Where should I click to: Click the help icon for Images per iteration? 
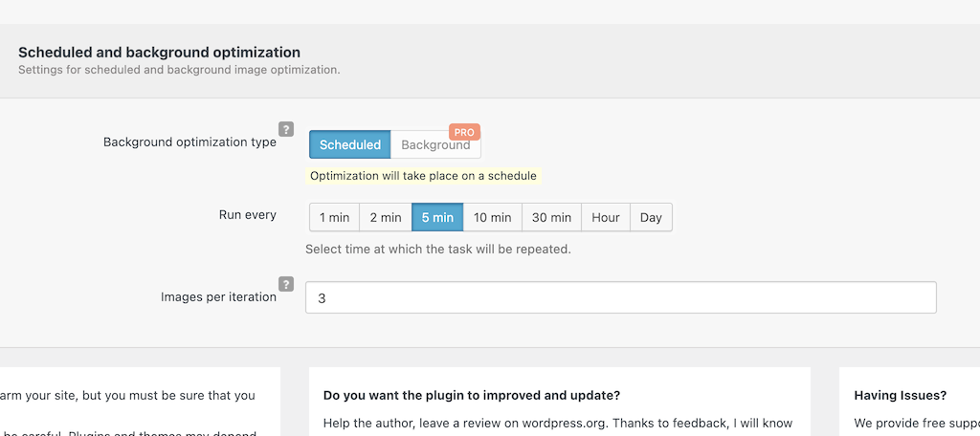pyautogui.click(x=285, y=284)
